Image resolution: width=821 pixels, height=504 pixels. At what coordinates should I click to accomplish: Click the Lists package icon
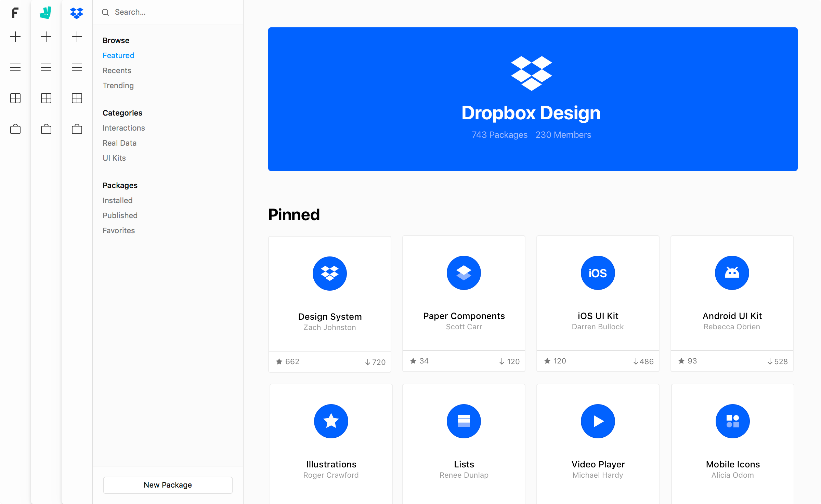point(463,421)
